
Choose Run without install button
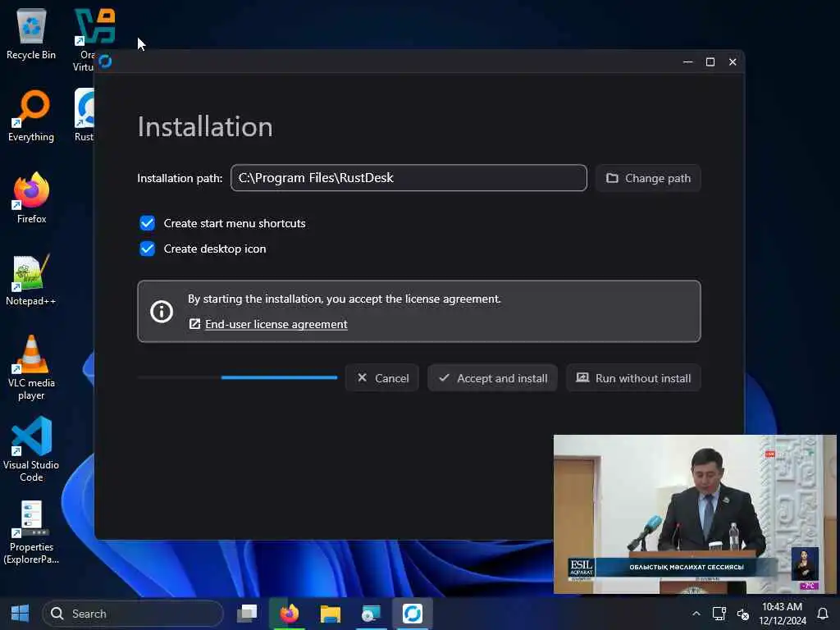click(x=633, y=377)
